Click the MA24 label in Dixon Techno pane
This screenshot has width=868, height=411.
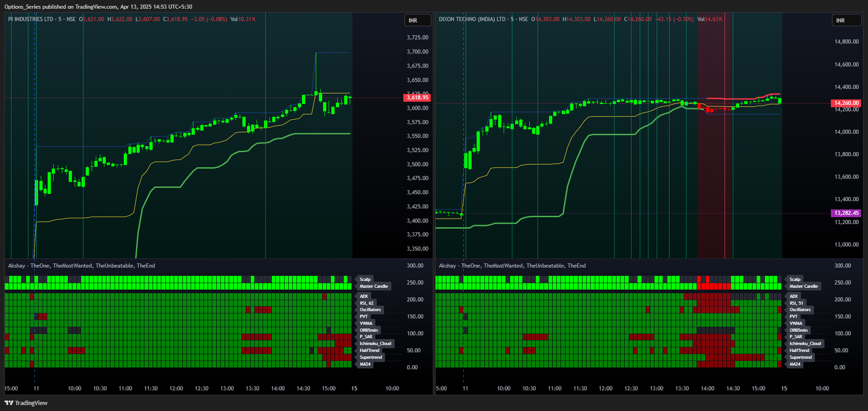tap(795, 364)
